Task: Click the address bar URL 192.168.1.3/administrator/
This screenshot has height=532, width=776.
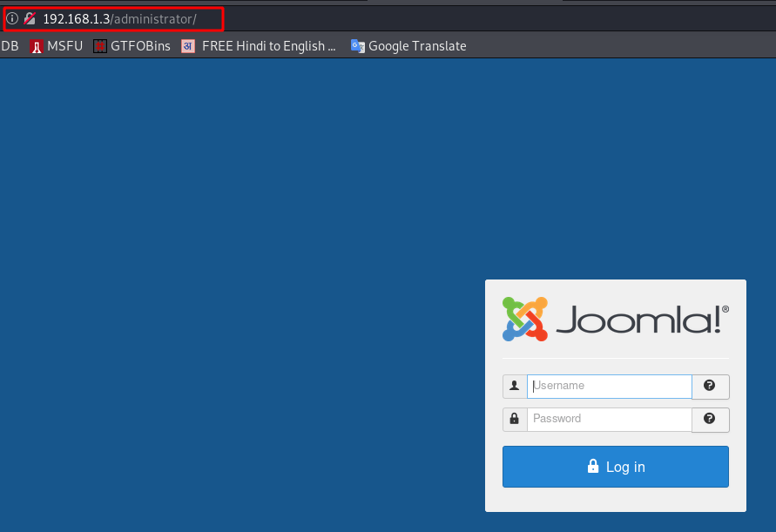Action: point(120,19)
